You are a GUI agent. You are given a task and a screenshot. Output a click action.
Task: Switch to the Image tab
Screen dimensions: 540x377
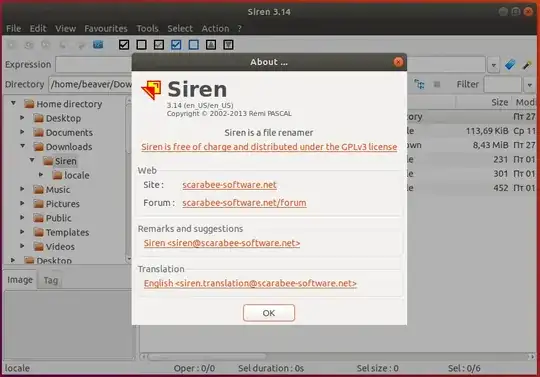(x=20, y=280)
